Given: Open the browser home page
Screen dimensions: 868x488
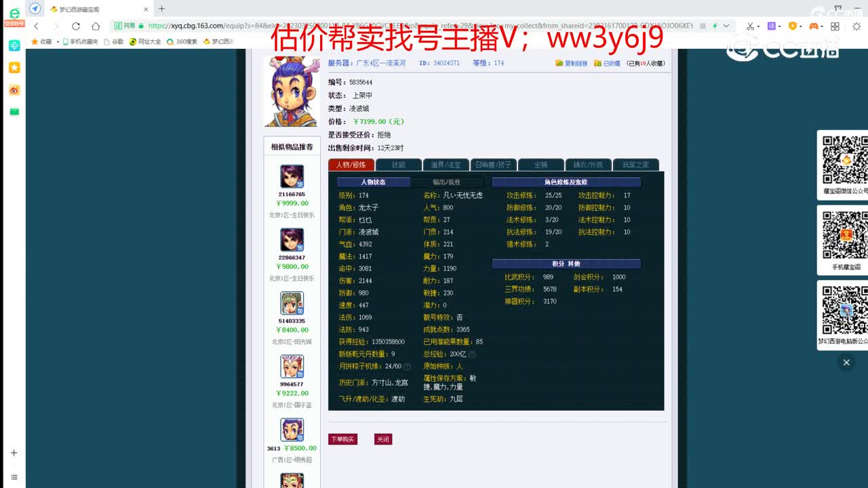Looking at the screenshot, I should click(96, 26).
